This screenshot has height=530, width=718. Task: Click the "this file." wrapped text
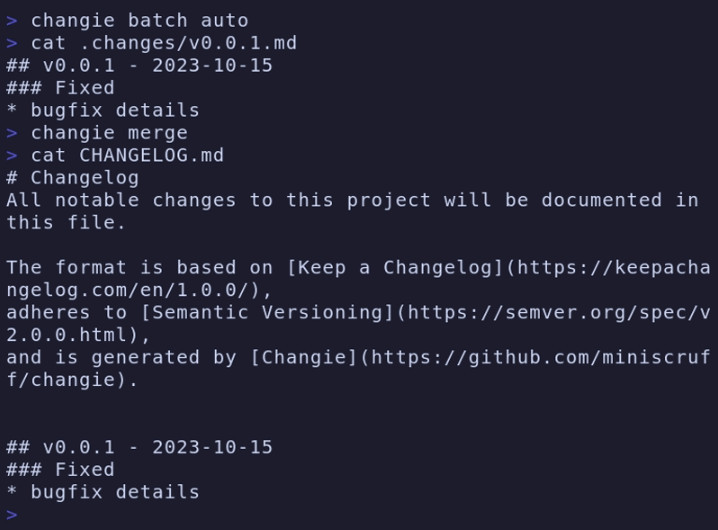[66, 222]
